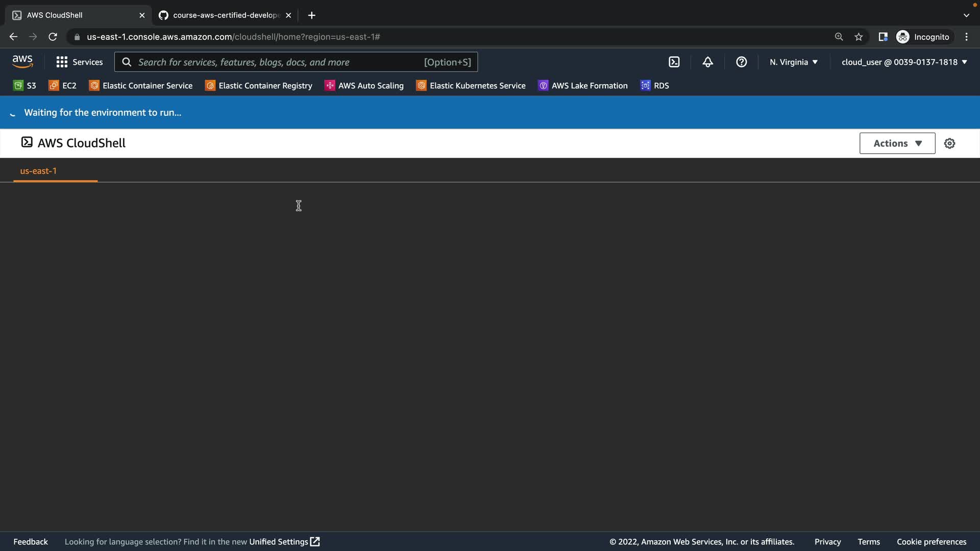Open the Cookie preferences link
Image resolution: width=980 pixels, height=551 pixels.
931,542
